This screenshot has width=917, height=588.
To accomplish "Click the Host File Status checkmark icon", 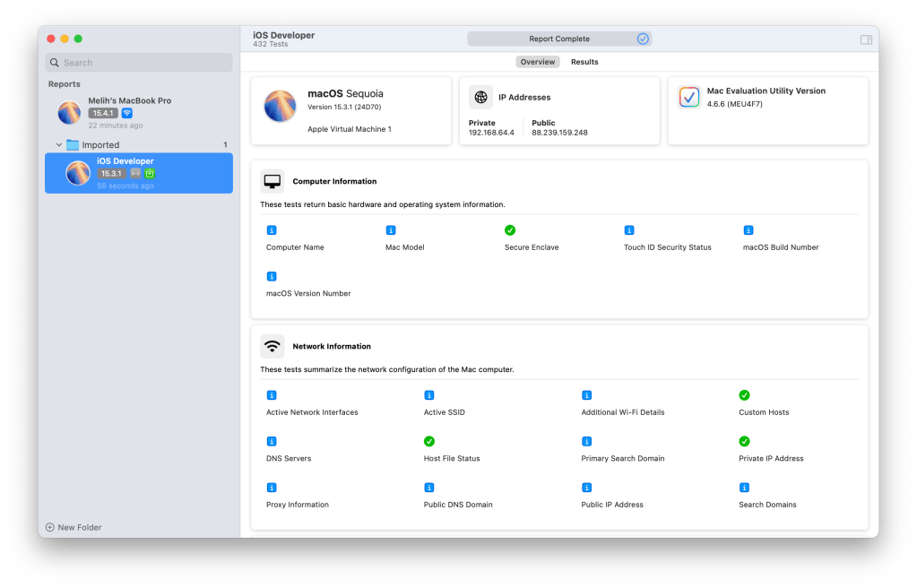I will (x=429, y=441).
